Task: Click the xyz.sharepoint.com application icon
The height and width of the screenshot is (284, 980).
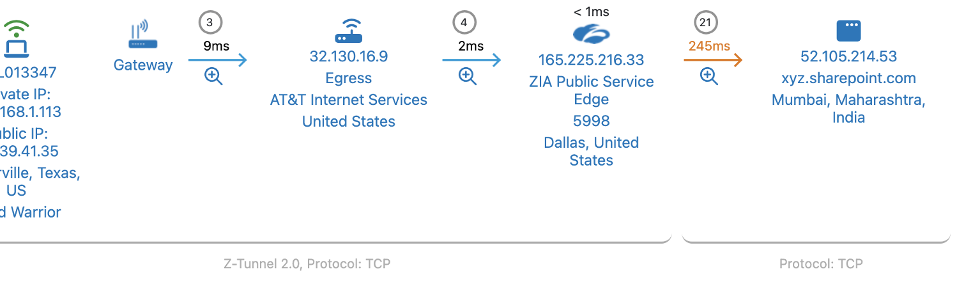Action: pos(848,31)
